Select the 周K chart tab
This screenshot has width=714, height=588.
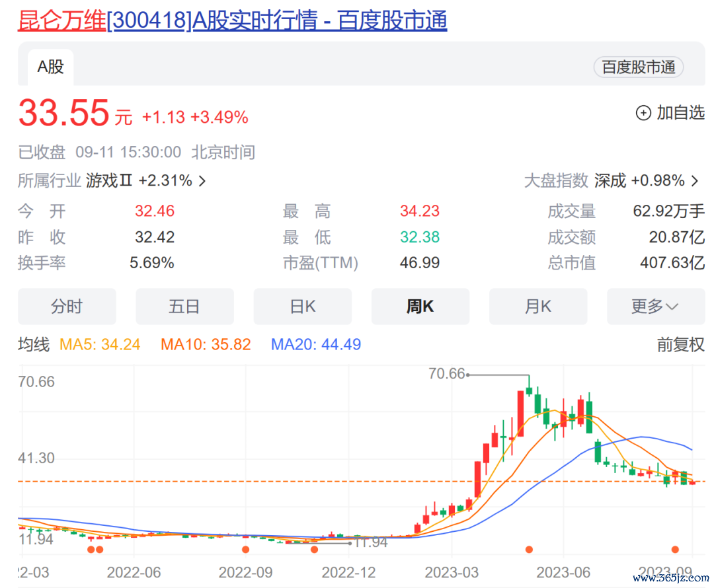point(420,307)
